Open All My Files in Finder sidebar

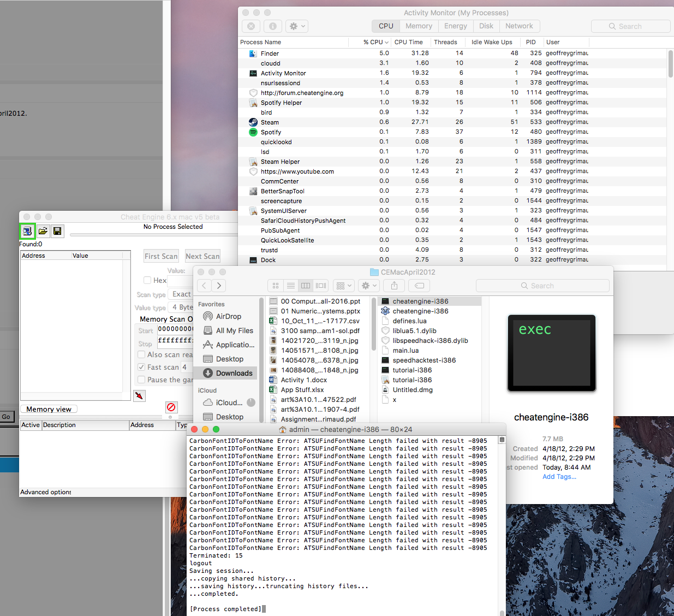pos(228,330)
